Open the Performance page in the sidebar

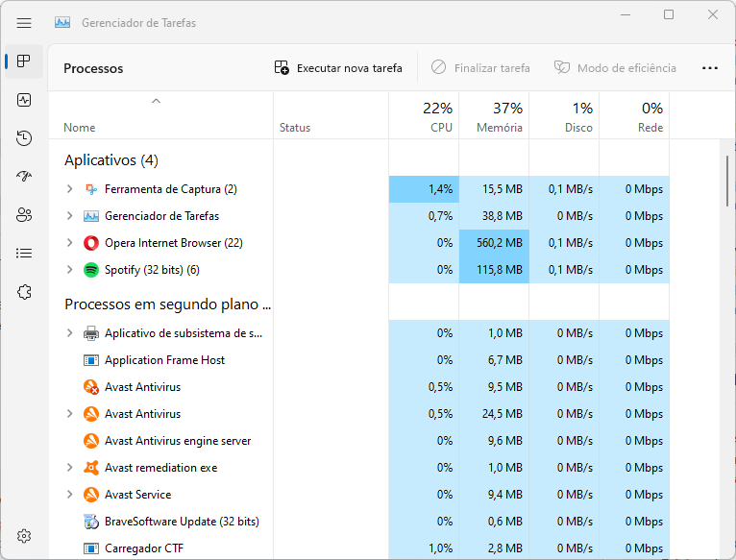click(x=24, y=100)
